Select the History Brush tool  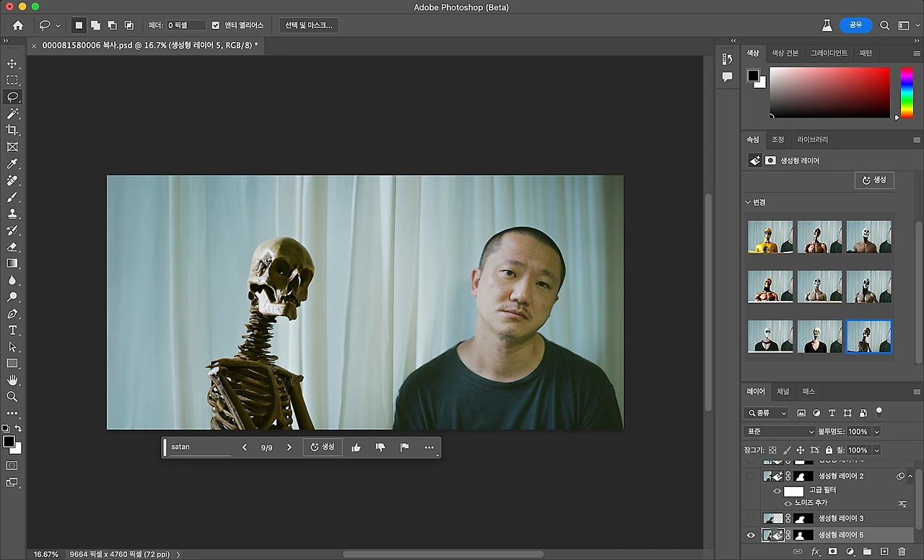[12, 230]
